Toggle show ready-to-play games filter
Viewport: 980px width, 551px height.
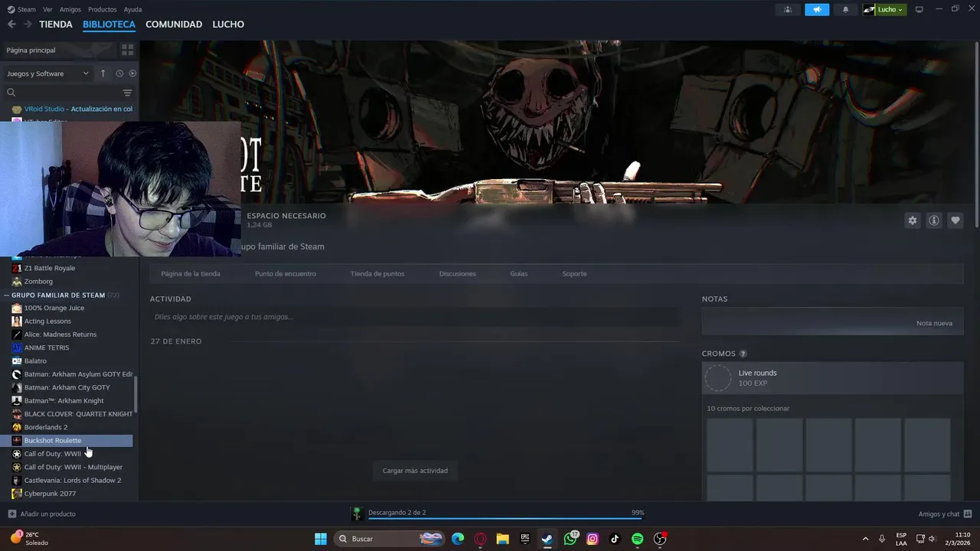point(132,73)
